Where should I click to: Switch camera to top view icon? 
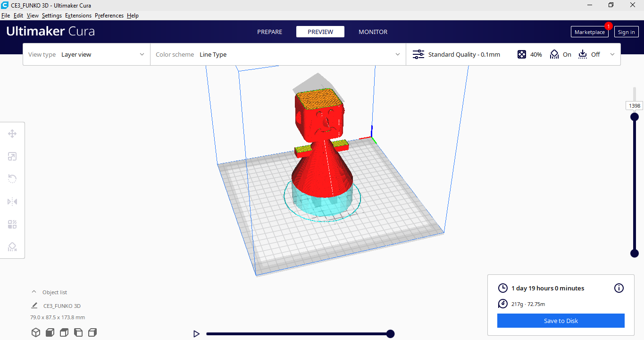click(64, 332)
